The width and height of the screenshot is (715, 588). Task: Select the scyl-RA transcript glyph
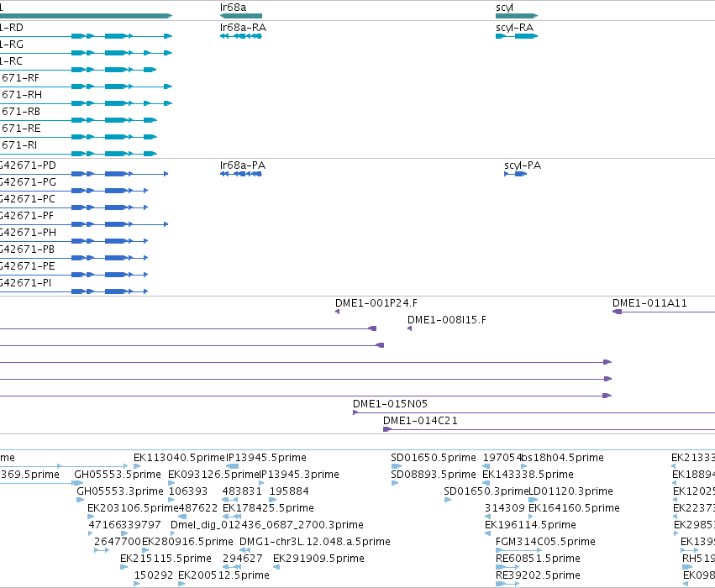coord(517,36)
